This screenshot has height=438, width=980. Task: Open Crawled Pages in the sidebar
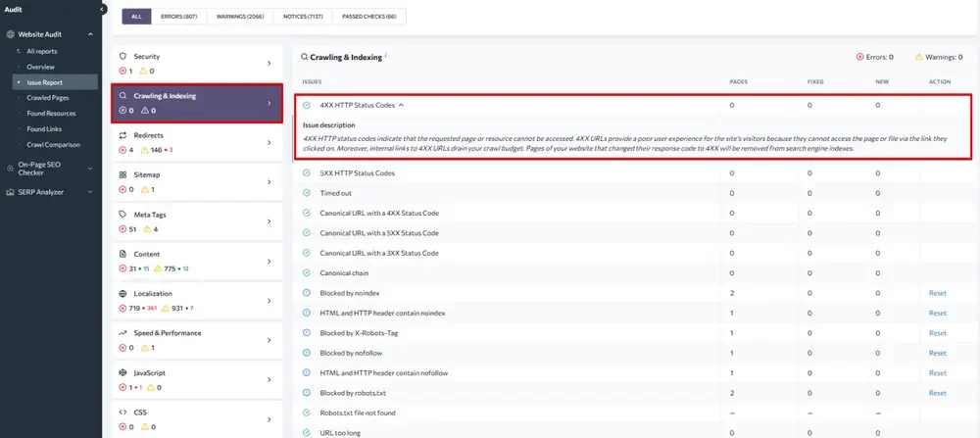click(x=47, y=97)
